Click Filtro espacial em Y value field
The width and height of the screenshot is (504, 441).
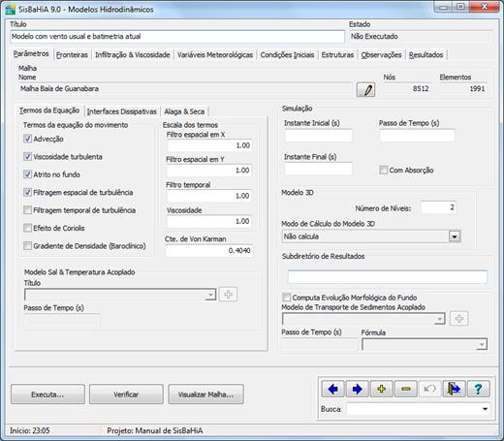pyautogui.click(x=209, y=171)
